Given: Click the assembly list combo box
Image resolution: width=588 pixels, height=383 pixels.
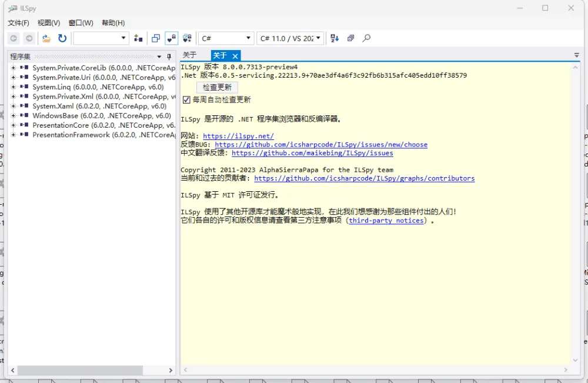Looking at the screenshot, I should (100, 38).
